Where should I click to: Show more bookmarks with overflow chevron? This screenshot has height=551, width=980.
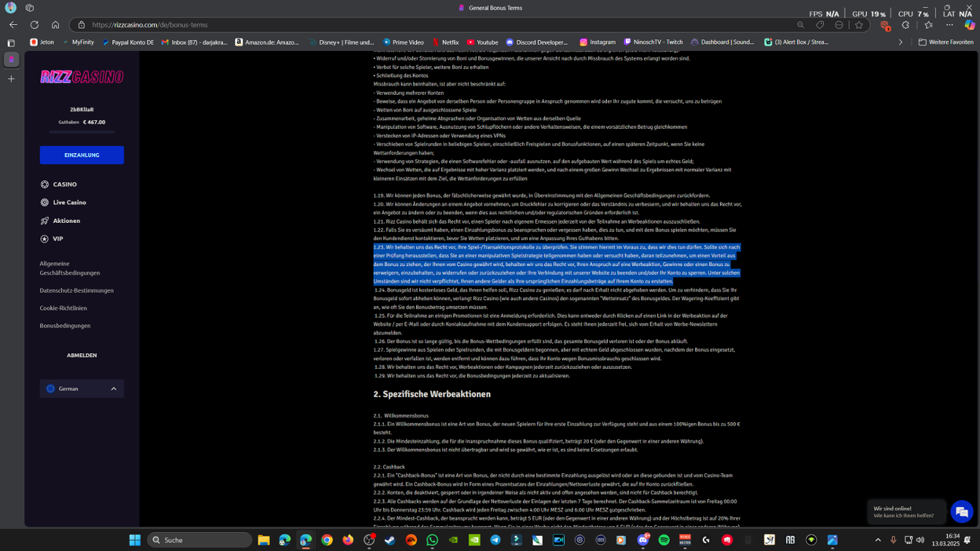(900, 42)
